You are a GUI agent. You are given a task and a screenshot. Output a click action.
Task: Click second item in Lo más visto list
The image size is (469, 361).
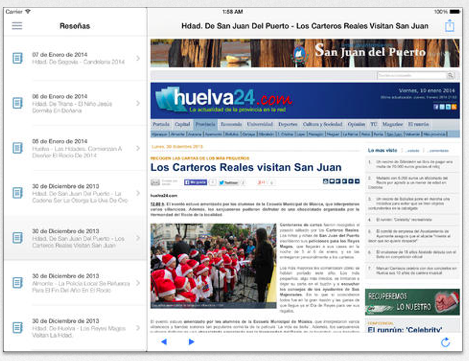(412, 182)
